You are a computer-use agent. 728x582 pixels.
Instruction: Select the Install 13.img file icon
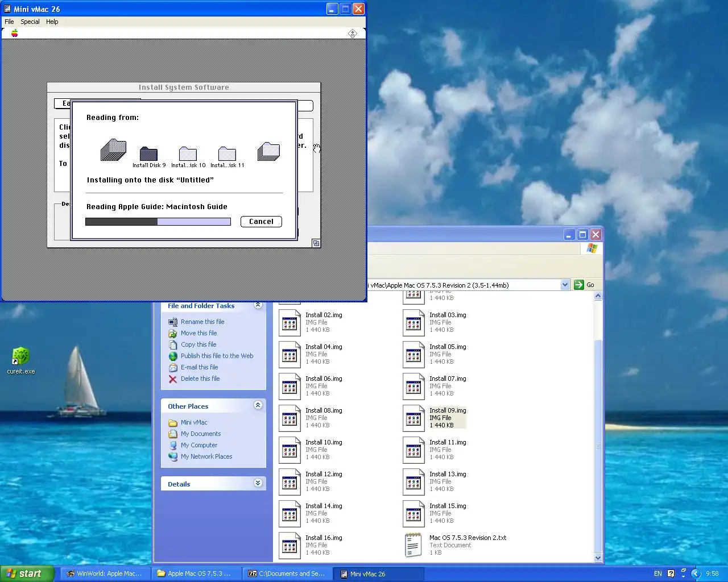[x=413, y=481]
